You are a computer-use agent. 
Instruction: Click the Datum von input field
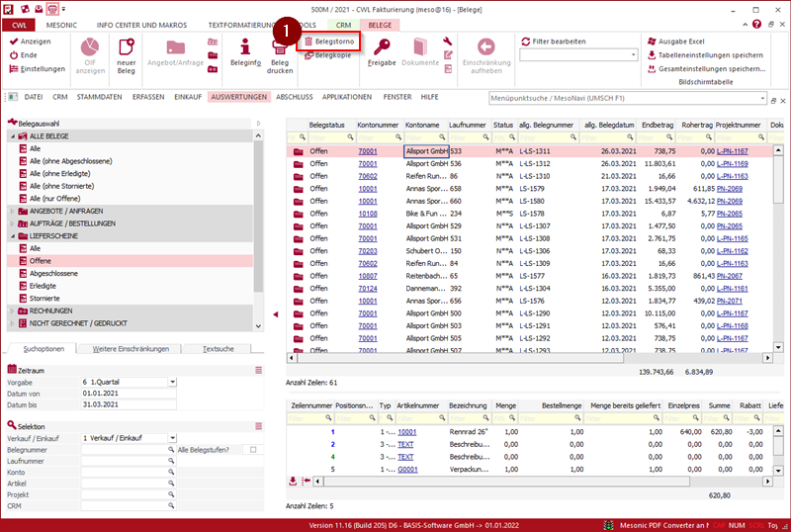[x=129, y=394]
